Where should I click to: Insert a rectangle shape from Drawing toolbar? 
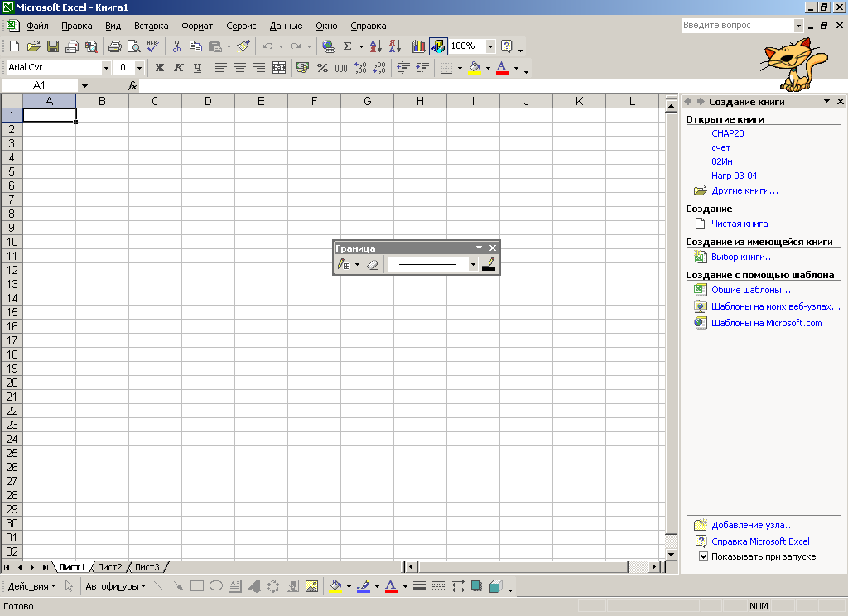197,586
